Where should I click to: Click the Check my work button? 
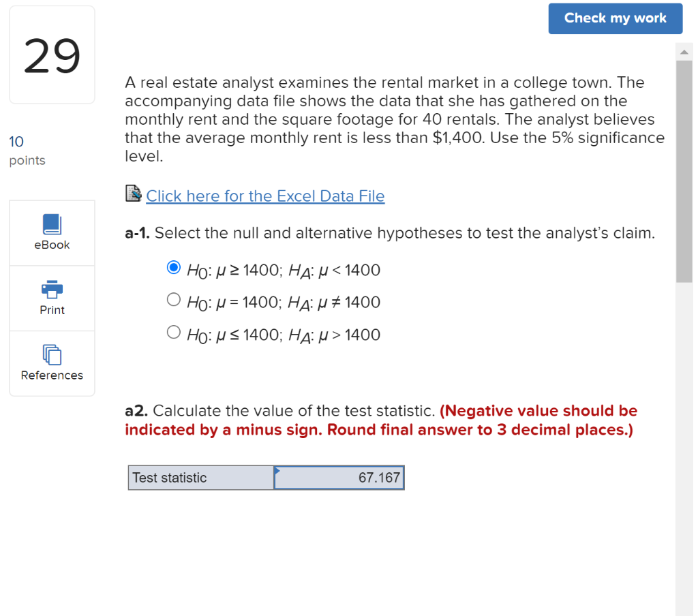point(615,18)
